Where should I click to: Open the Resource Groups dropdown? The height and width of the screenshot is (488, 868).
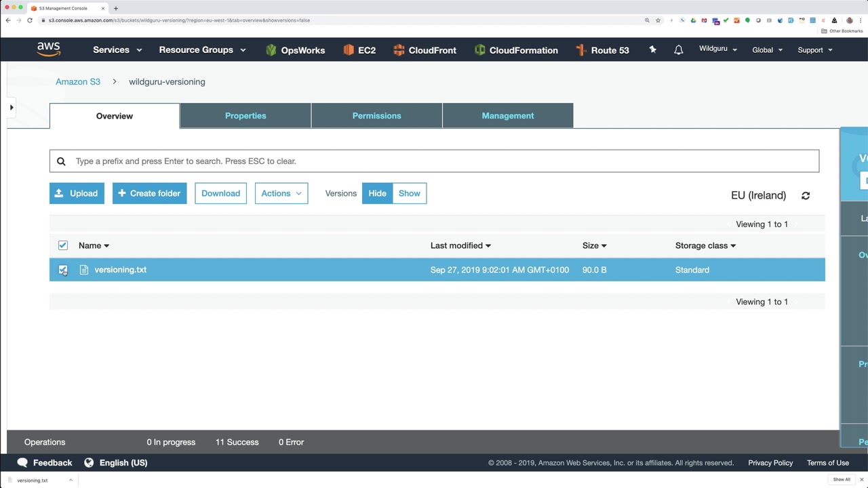[202, 50]
